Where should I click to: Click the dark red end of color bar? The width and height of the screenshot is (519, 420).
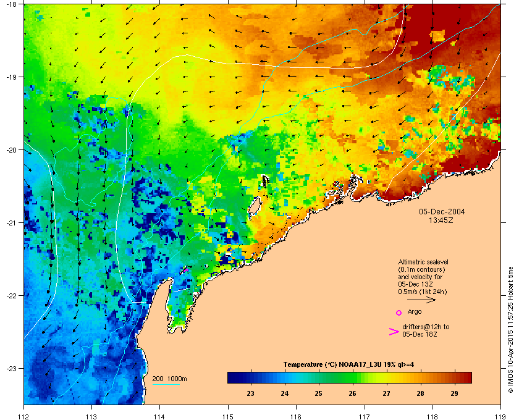467,377
